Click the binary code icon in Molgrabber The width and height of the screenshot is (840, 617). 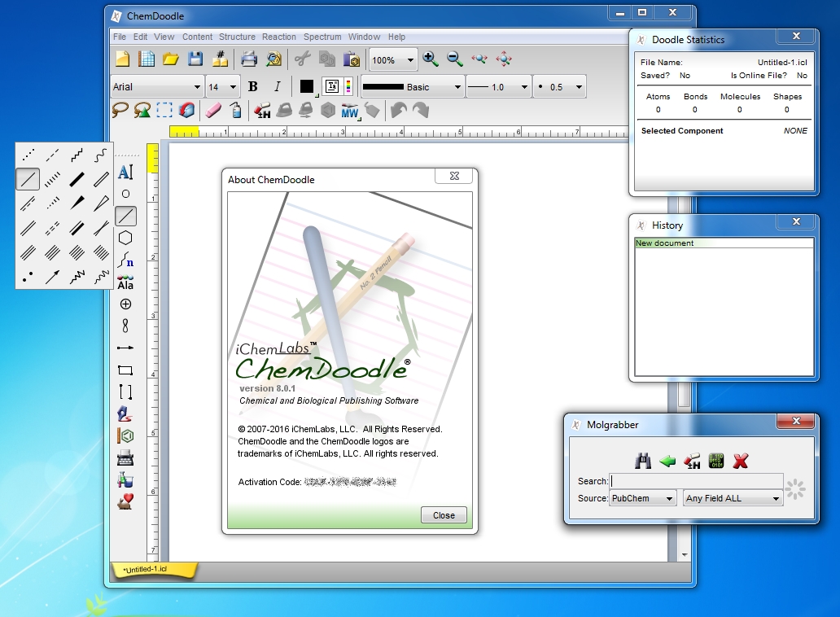(x=716, y=461)
